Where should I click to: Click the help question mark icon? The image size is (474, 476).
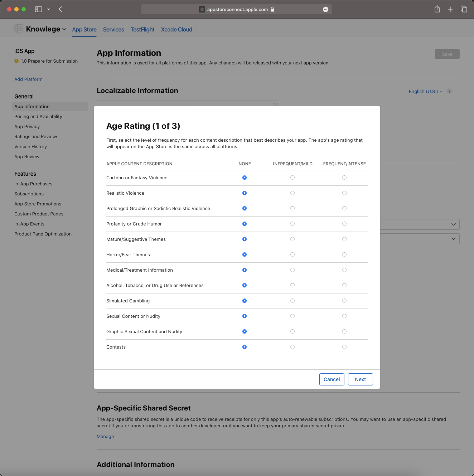click(x=449, y=91)
